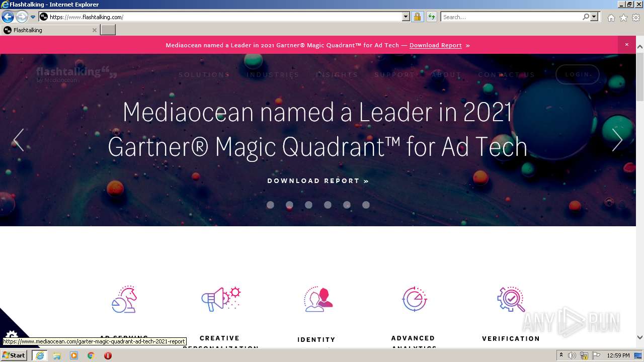Viewport: 644px width, 362px height.
Task: Open the Support menu
Action: click(x=395, y=74)
